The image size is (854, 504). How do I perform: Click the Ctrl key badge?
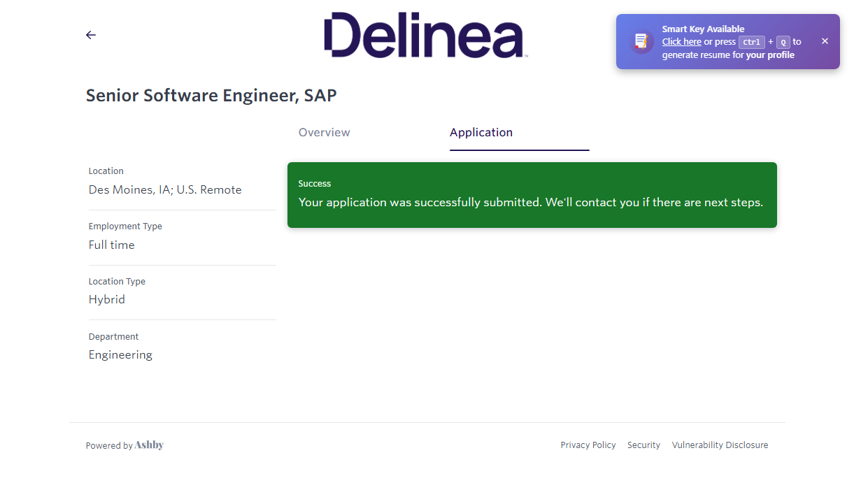pos(751,42)
